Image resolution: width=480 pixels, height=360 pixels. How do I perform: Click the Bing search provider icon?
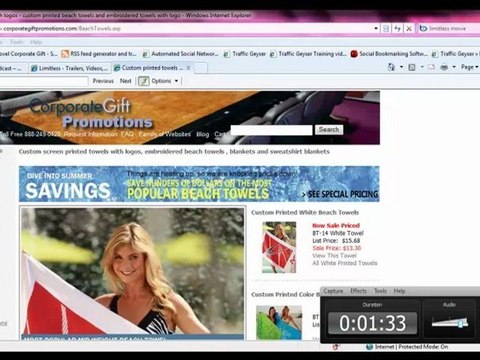(x=423, y=28)
